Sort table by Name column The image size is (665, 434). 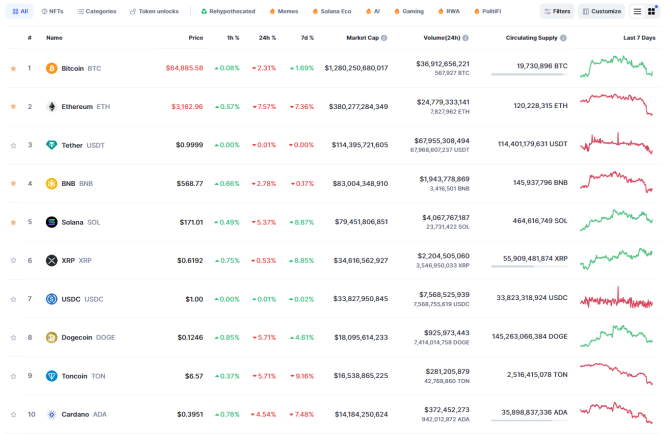tap(54, 38)
